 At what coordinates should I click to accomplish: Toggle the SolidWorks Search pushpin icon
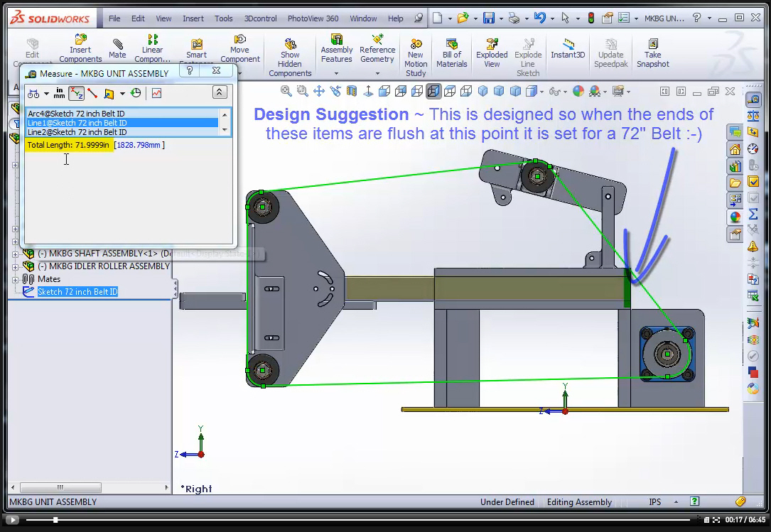pos(419,18)
